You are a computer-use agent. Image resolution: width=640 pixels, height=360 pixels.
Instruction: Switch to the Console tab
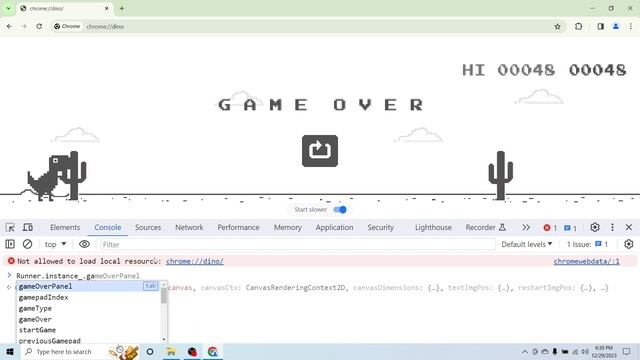(x=108, y=227)
